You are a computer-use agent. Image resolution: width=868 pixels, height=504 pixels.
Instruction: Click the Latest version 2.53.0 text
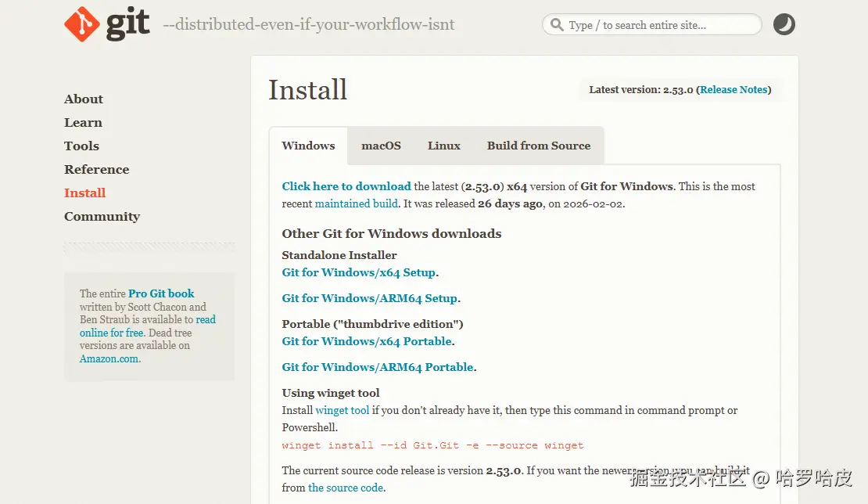coord(641,90)
